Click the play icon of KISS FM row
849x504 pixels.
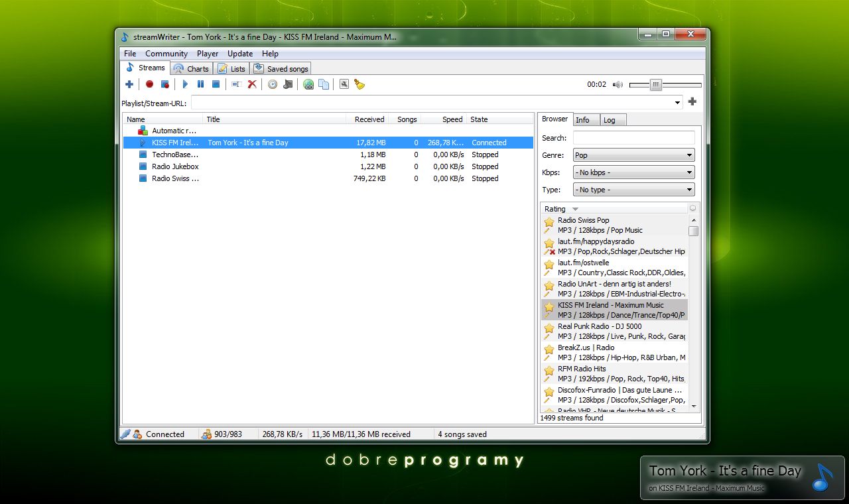click(143, 143)
